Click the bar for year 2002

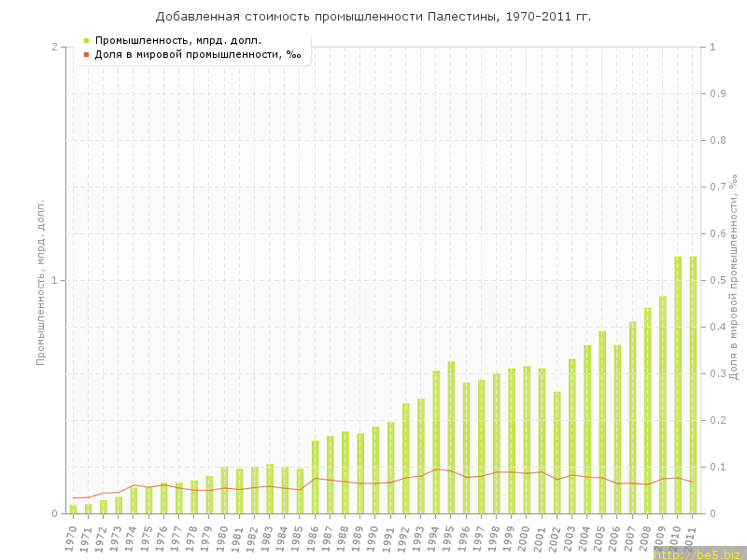(x=557, y=453)
